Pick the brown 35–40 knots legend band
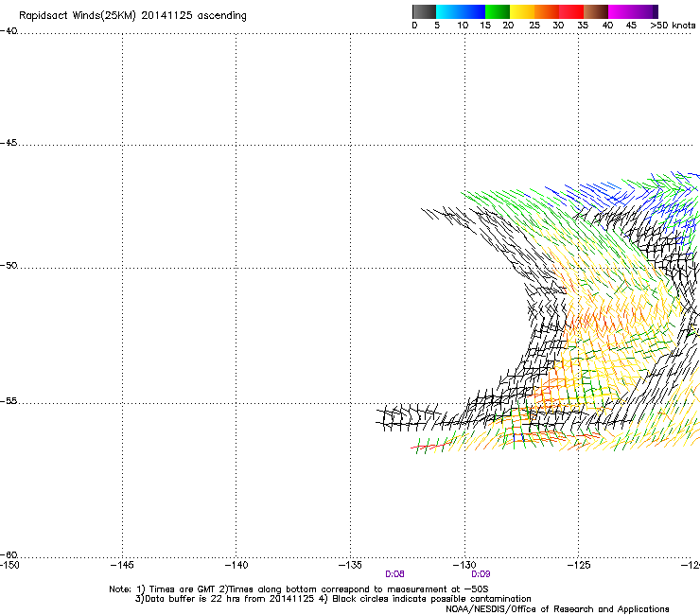Image resolution: width=700 pixels, height=615 pixels. pos(596,11)
